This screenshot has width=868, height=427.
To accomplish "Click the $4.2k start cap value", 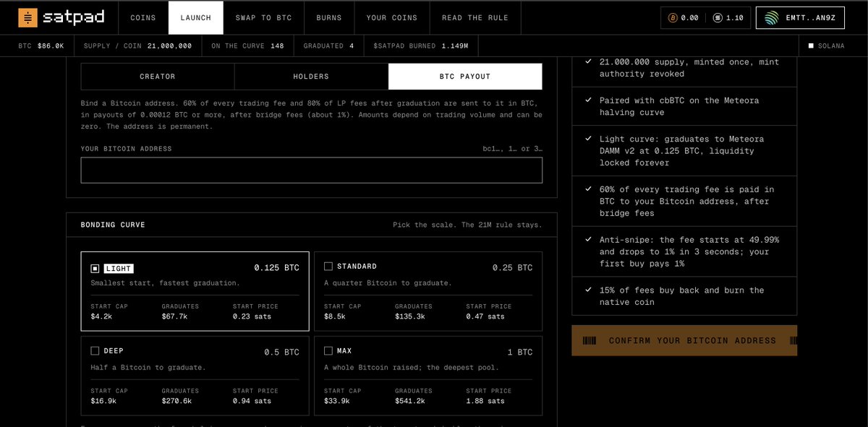I will [x=101, y=316].
